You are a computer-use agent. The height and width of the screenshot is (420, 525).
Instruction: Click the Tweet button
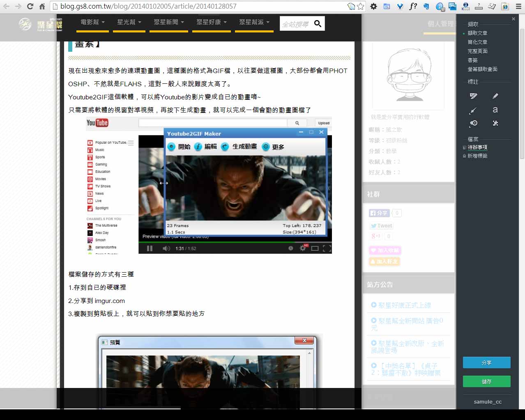pyautogui.click(x=381, y=226)
